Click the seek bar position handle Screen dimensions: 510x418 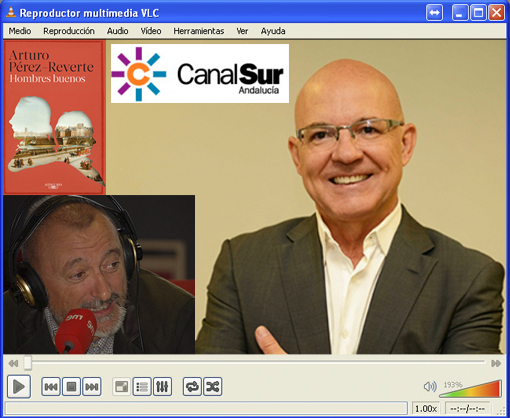28,363
